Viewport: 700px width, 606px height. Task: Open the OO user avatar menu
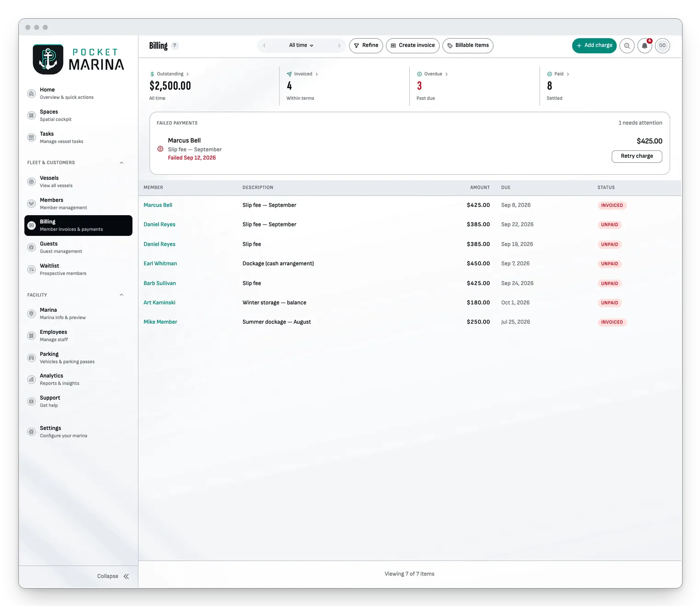click(662, 46)
